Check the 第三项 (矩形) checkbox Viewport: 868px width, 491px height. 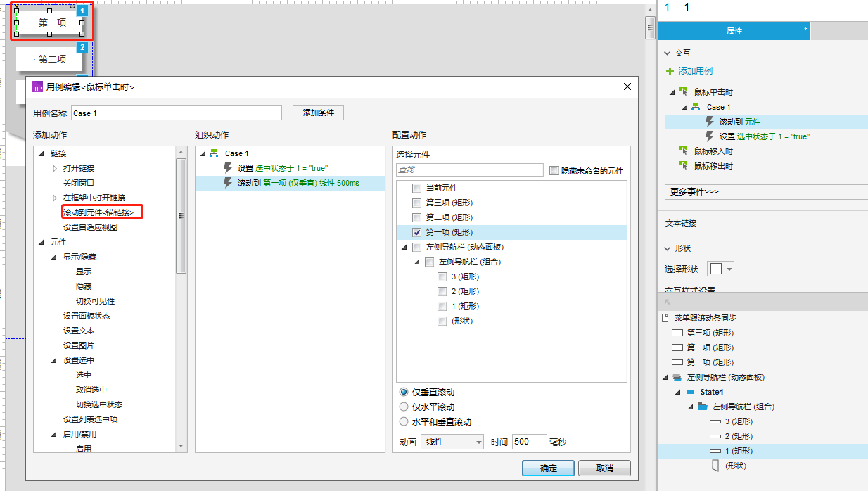[x=417, y=203]
